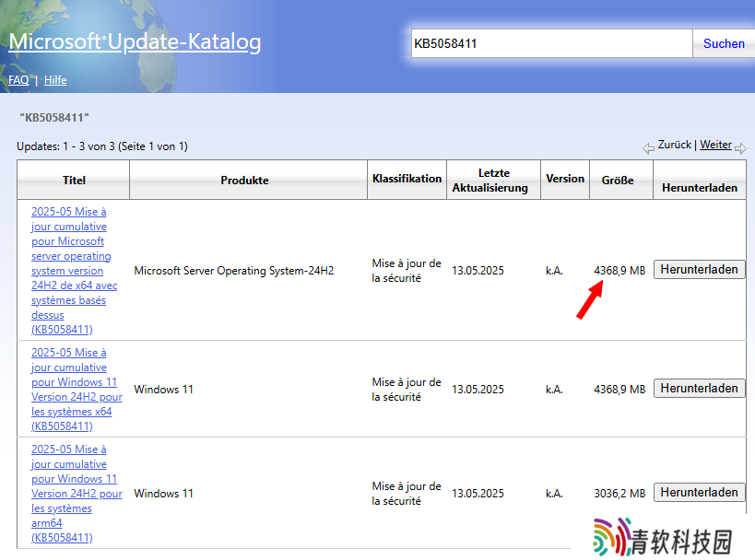Click the right Weiter arrow icon

(740, 148)
